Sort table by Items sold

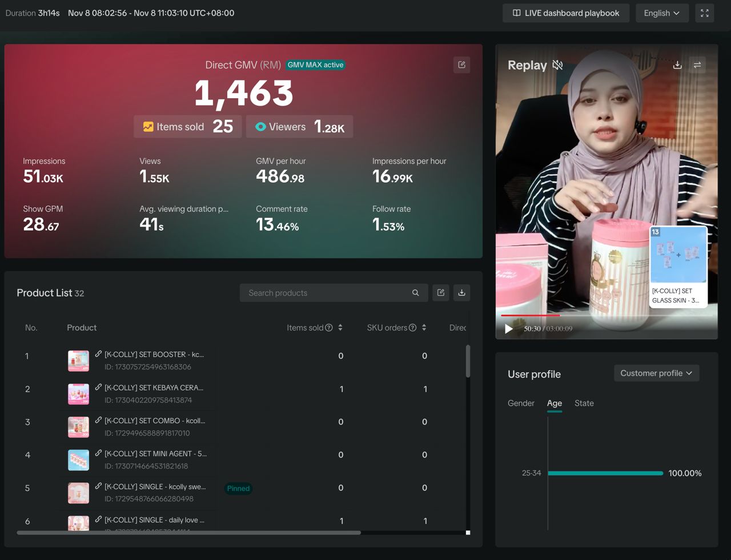[x=340, y=328]
